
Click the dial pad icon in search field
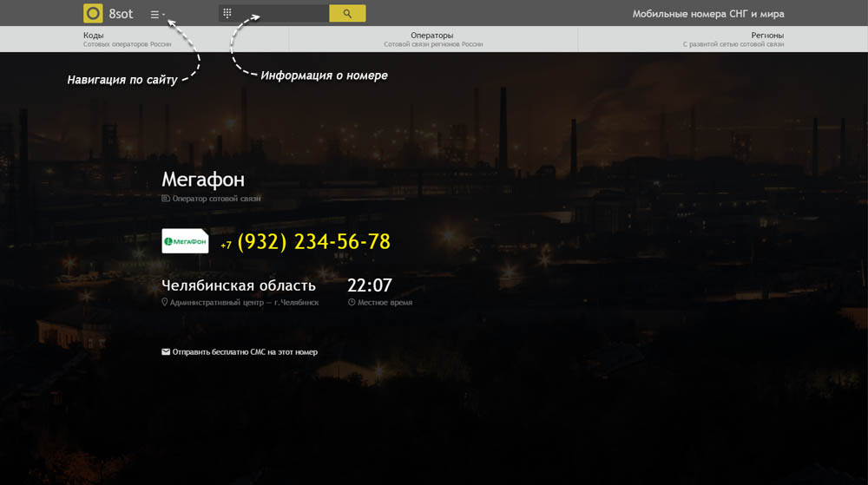[227, 13]
